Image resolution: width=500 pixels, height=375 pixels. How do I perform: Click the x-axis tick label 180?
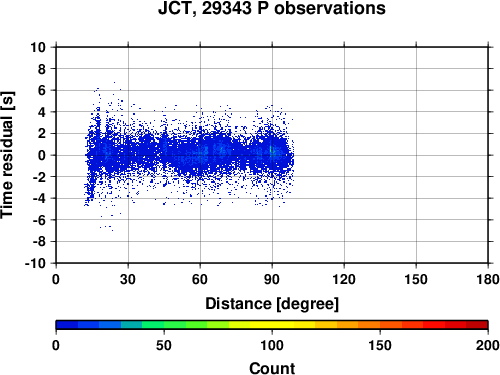click(488, 279)
